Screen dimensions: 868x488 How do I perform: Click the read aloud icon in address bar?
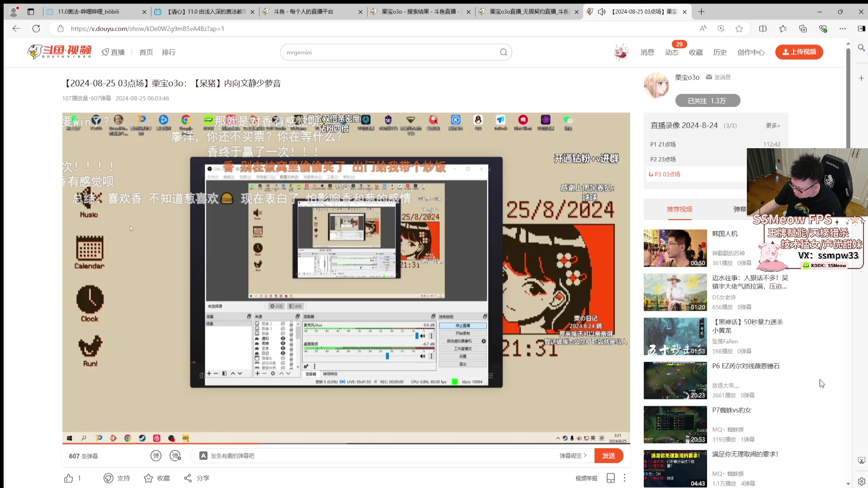703,28
